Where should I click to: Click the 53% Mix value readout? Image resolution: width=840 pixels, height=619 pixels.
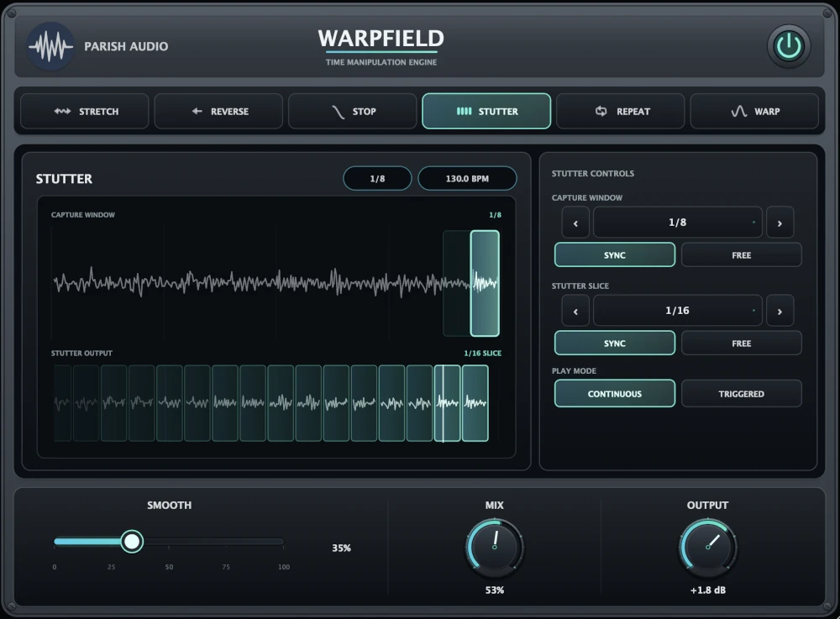(x=495, y=590)
